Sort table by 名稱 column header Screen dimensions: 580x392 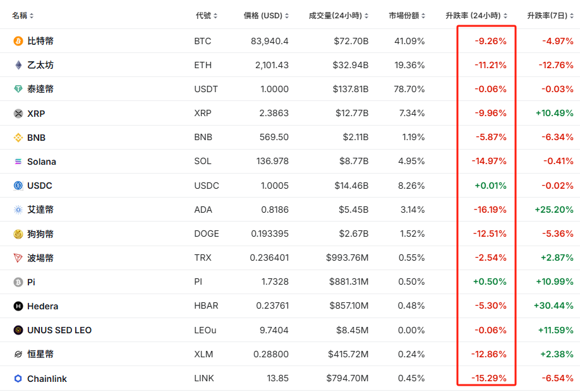pos(23,15)
